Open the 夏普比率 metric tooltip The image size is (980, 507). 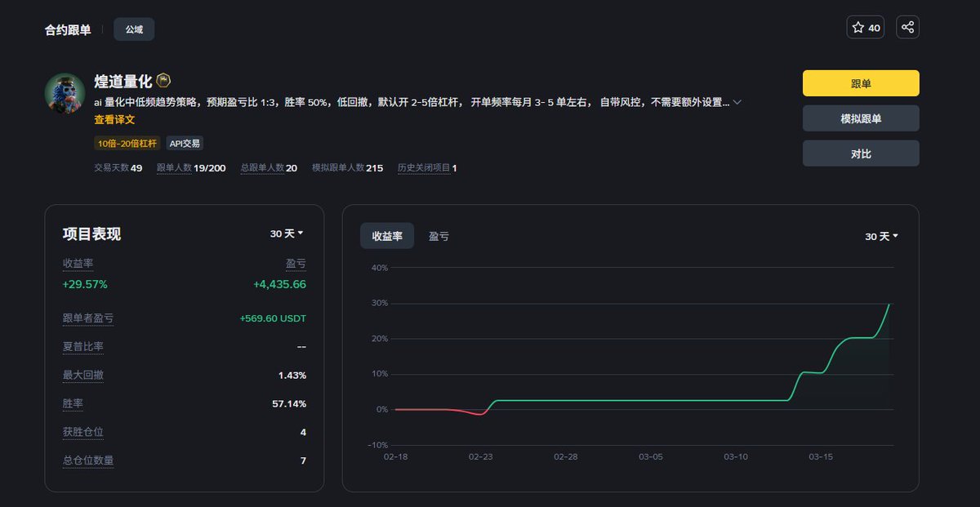click(x=82, y=346)
